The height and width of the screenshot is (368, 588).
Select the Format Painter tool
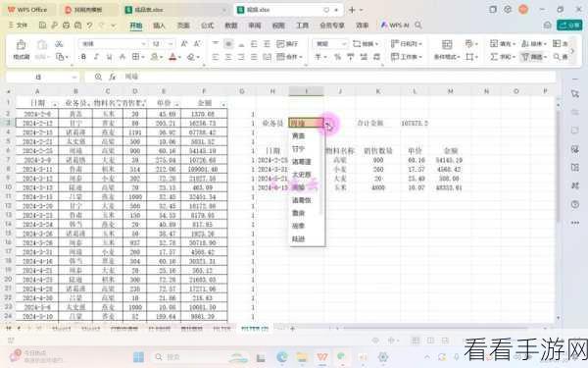tap(21, 50)
